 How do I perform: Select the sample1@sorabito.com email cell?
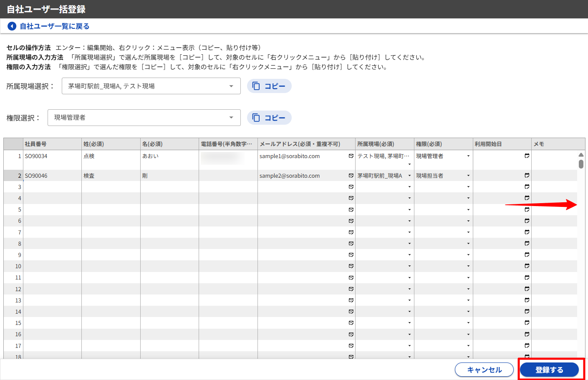[303, 156]
